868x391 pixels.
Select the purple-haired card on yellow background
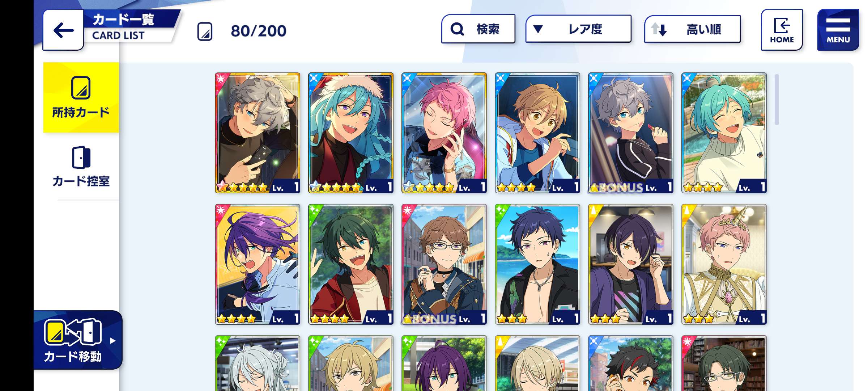coord(258,264)
